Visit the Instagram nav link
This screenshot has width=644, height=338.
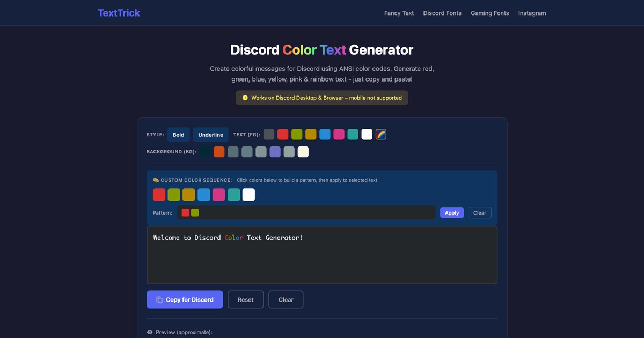[x=532, y=13]
